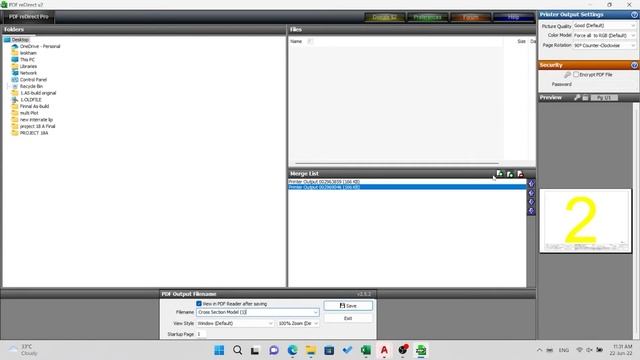Switch to PDF reDirect taskbar icon
Image resolution: width=640 pixels, height=360 pixels.
click(x=421, y=350)
